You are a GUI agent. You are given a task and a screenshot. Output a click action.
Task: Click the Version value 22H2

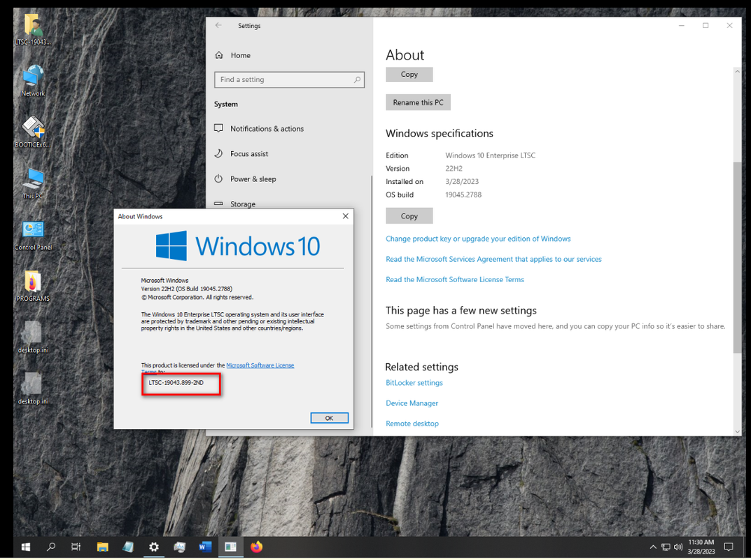454,168
